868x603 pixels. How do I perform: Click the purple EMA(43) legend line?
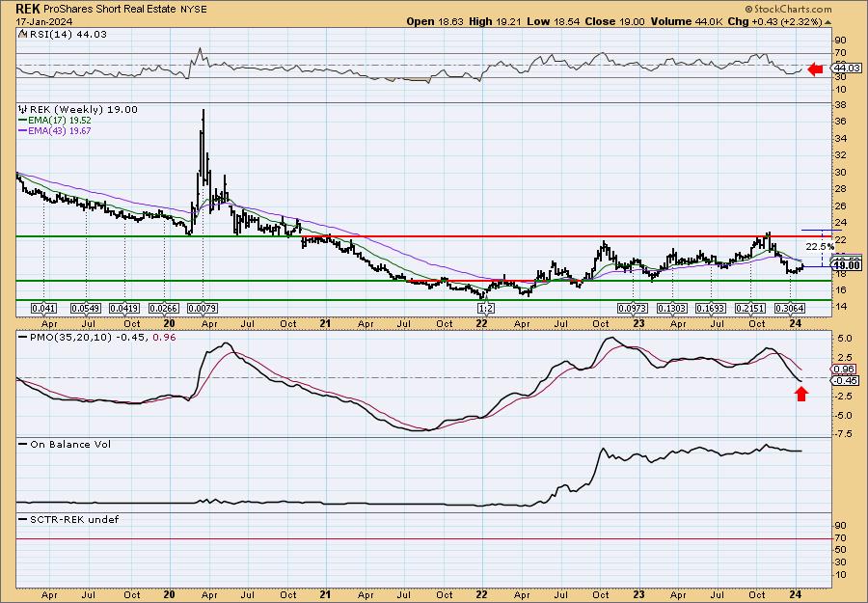coord(23,131)
